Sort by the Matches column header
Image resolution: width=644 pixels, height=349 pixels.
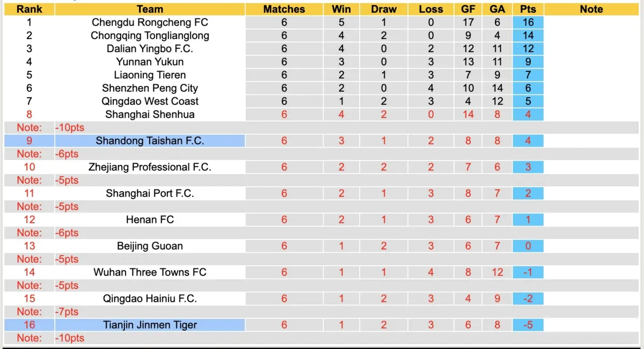(x=284, y=9)
